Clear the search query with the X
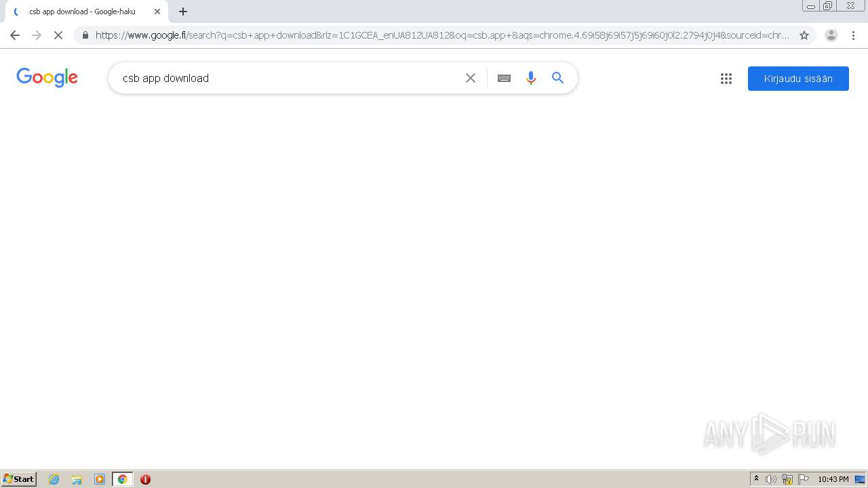The width and height of the screenshot is (868, 488). [471, 78]
